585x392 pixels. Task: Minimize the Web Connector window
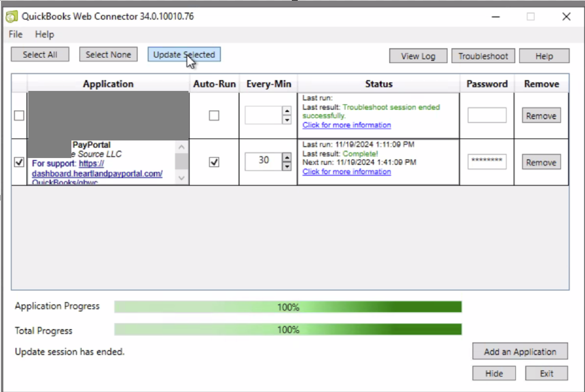tap(496, 17)
